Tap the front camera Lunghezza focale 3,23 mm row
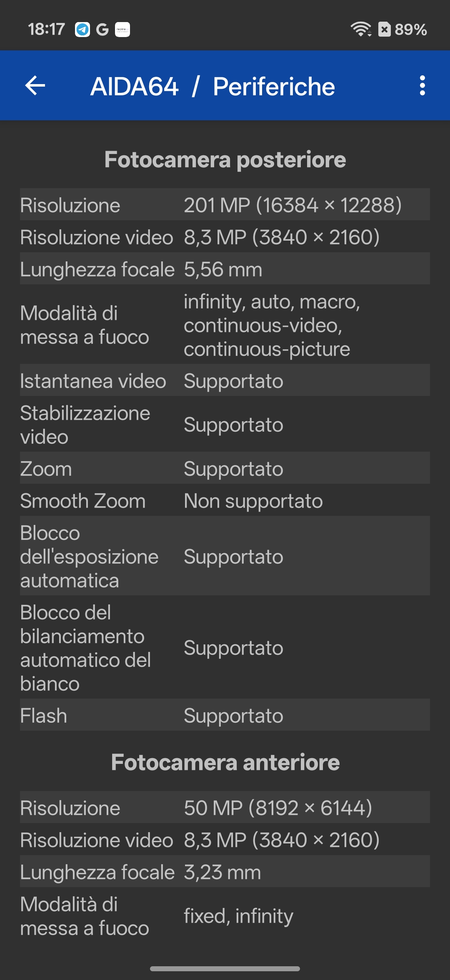The image size is (450, 980). click(x=225, y=872)
